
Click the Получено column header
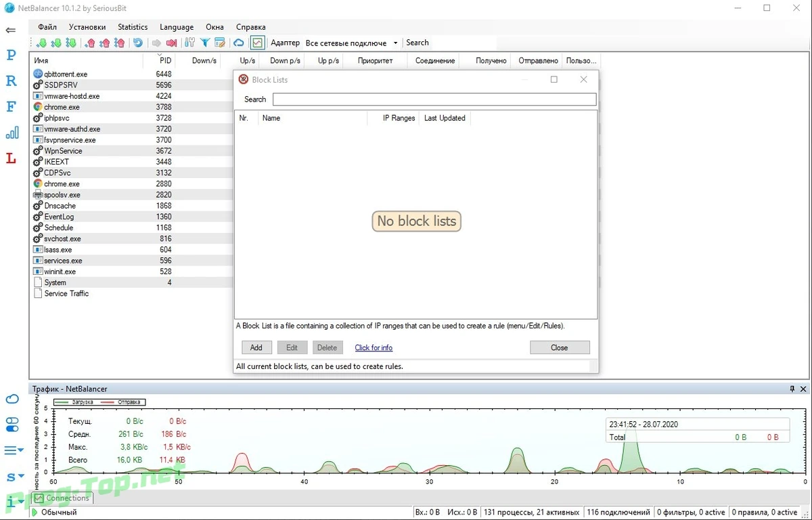click(484, 60)
